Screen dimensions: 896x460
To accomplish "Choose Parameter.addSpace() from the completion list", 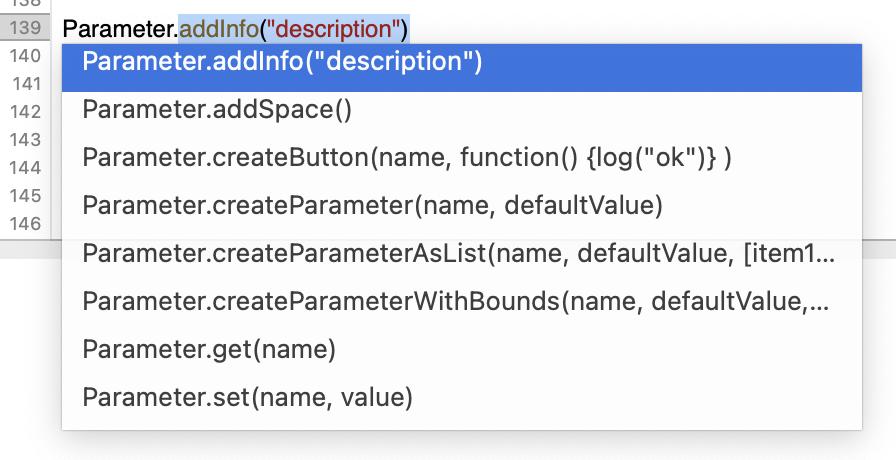I will pyautogui.click(x=217, y=110).
